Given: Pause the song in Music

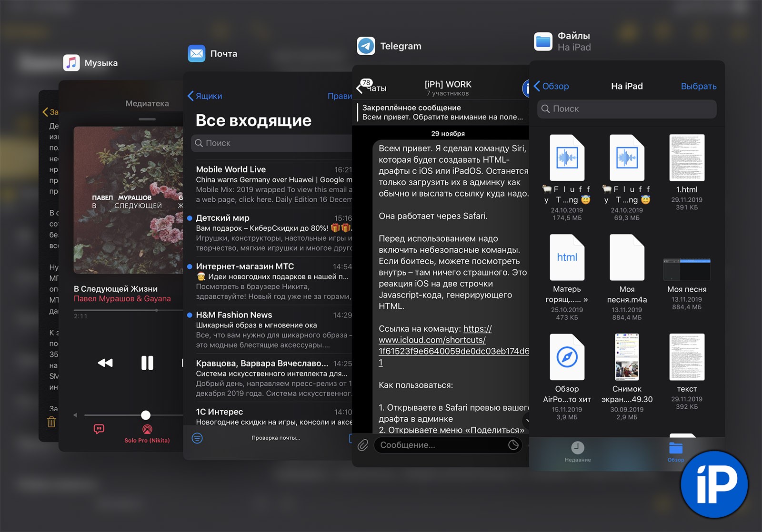Looking at the screenshot, I should coord(147,363).
